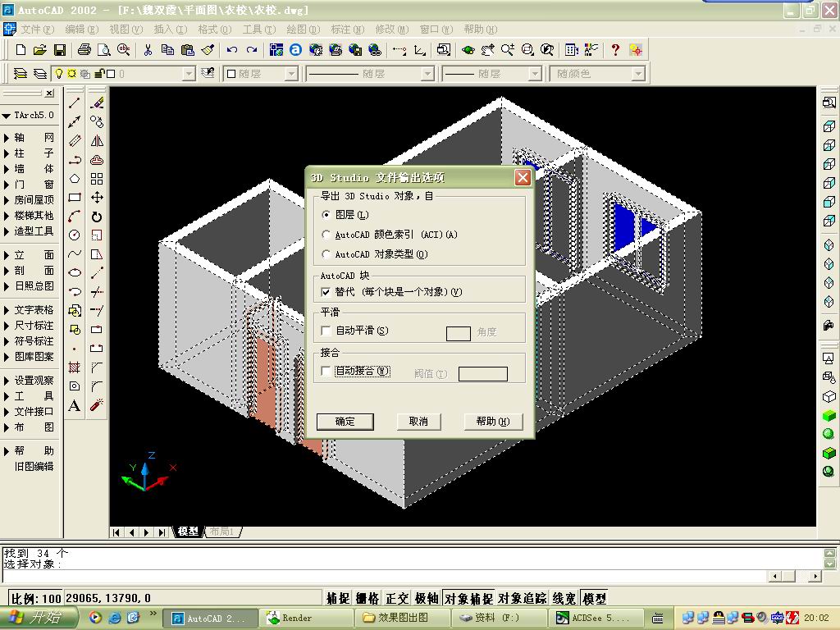Toggle 正交 ortho mode in the status bar
The height and width of the screenshot is (630, 840).
coord(397,598)
